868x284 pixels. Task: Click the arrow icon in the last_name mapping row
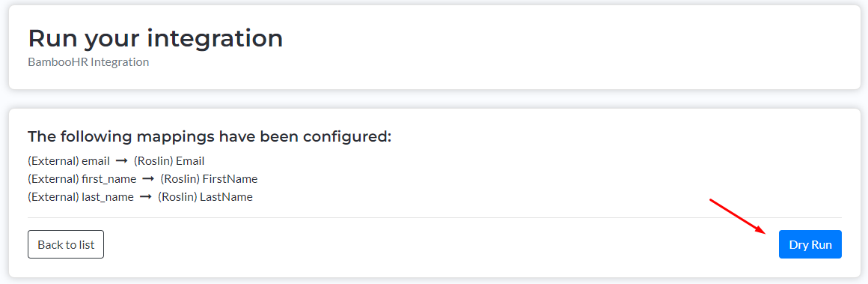[146, 197]
